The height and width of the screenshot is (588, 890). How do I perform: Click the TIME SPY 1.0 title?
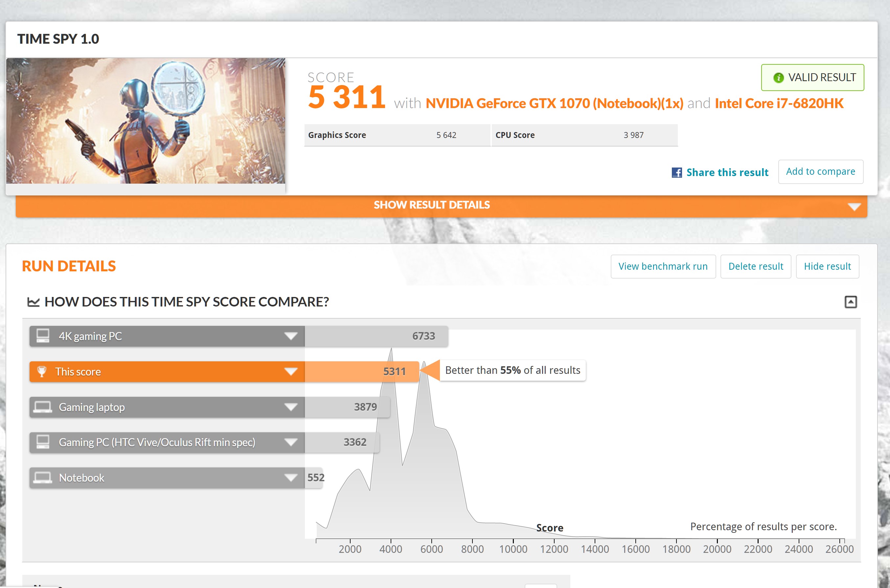[58, 39]
